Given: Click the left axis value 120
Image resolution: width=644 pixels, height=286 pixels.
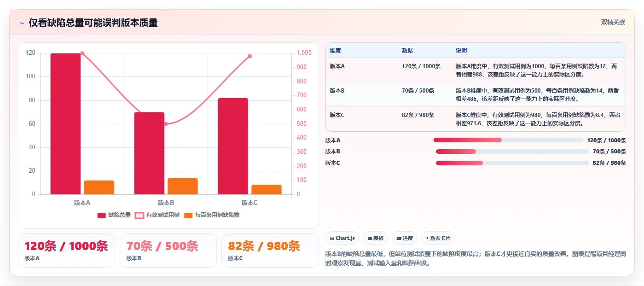Looking at the screenshot, I should point(30,53).
